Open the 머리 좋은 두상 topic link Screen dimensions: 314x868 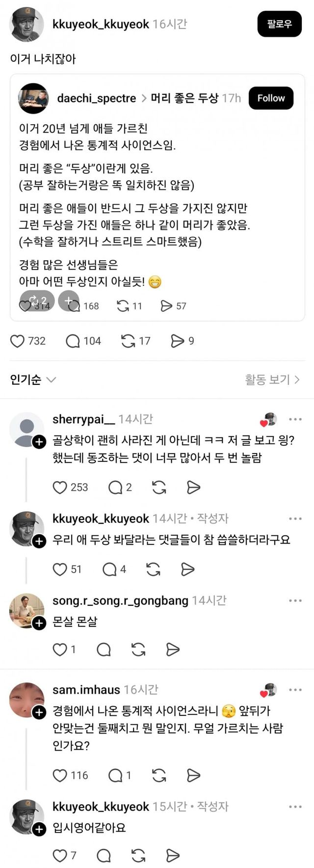[x=184, y=98]
